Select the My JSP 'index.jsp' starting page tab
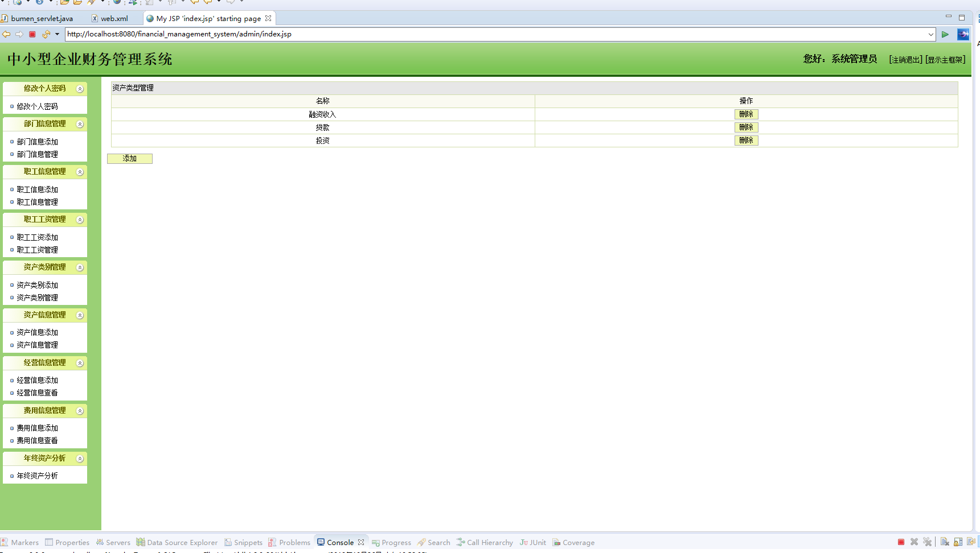The image size is (980, 553). pos(208,18)
